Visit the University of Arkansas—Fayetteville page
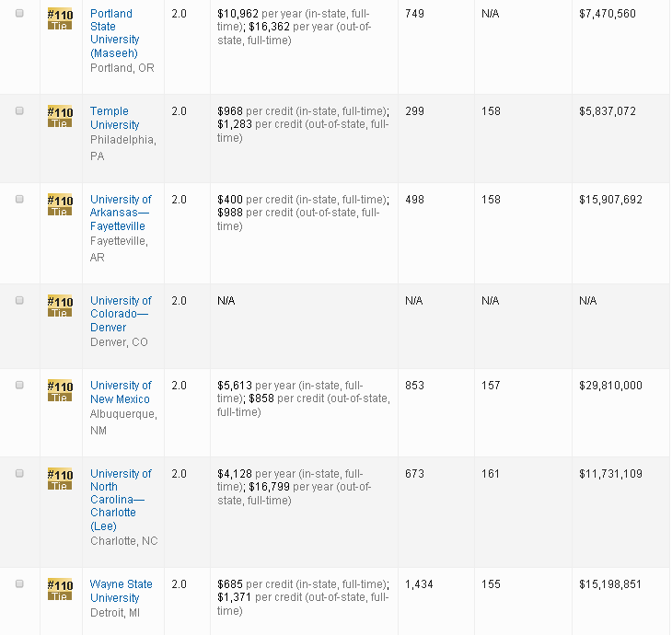 tap(121, 213)
